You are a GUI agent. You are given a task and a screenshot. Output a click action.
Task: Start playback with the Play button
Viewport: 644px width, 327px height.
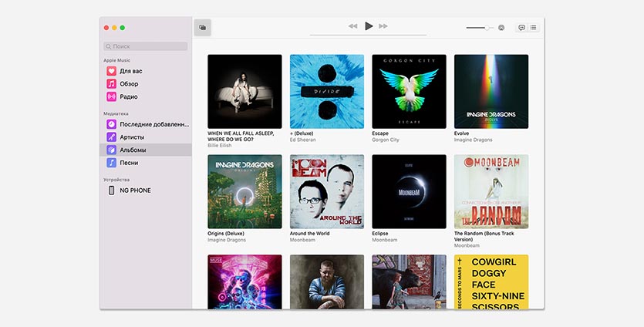pos(369,26)
